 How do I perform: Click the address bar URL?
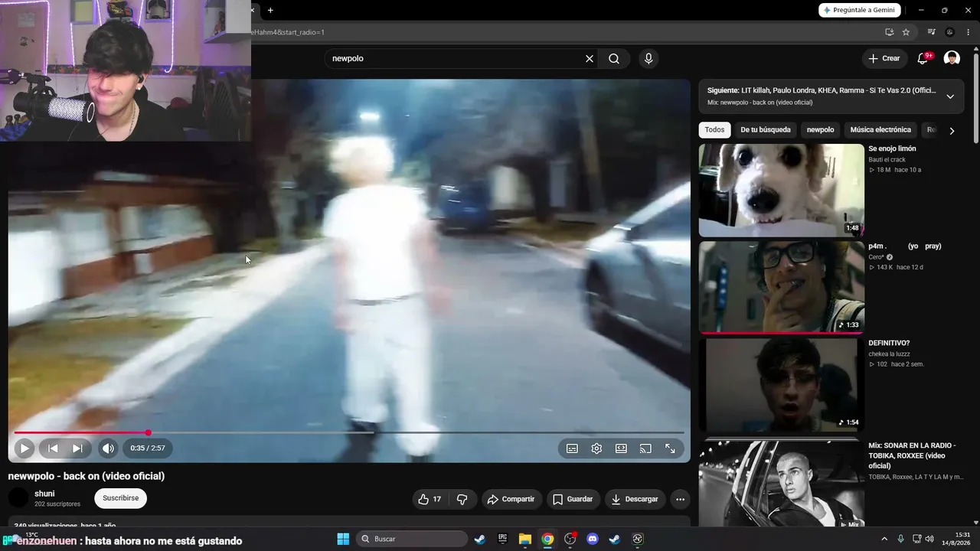pyautogui.click(x=289, y=32)
